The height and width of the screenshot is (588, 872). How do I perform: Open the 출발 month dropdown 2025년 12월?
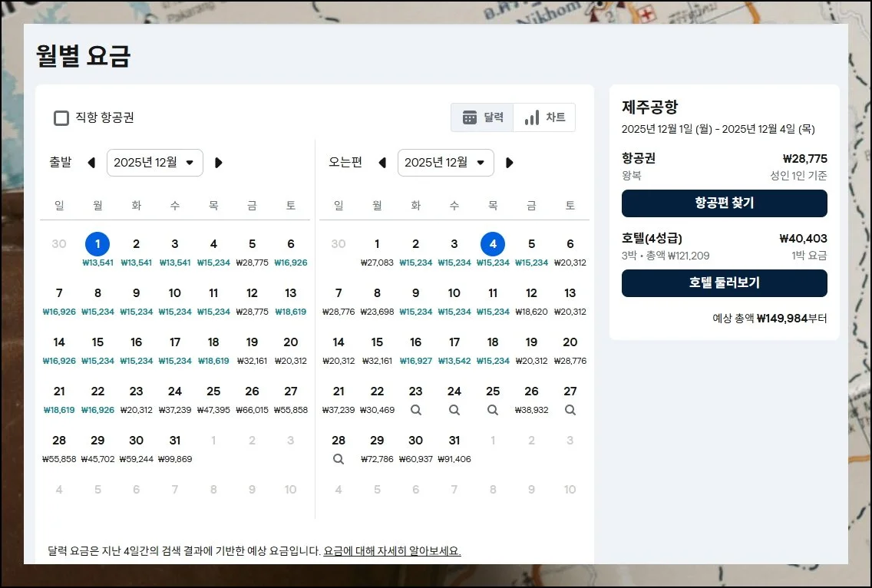pos(154,163)
